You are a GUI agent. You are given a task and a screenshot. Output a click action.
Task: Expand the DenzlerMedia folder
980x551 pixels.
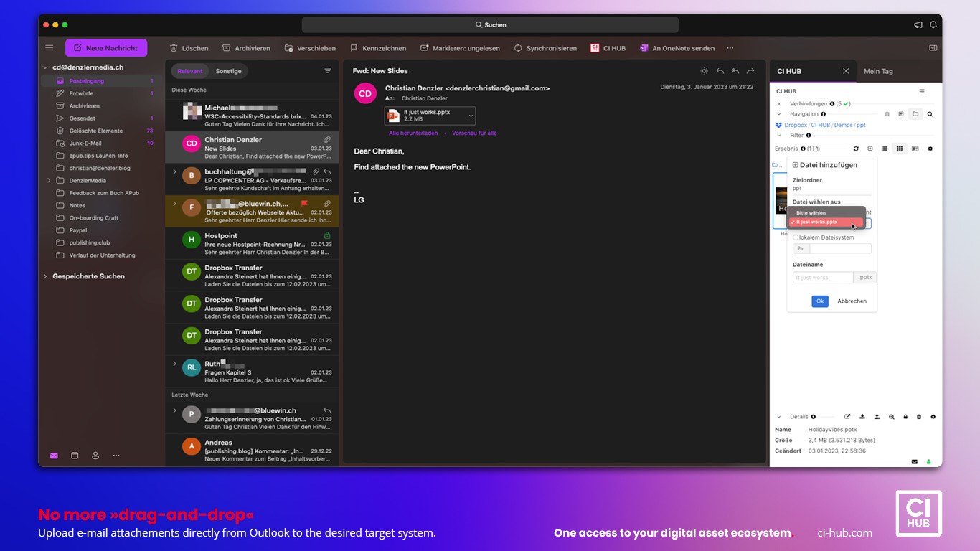(49, 181)
